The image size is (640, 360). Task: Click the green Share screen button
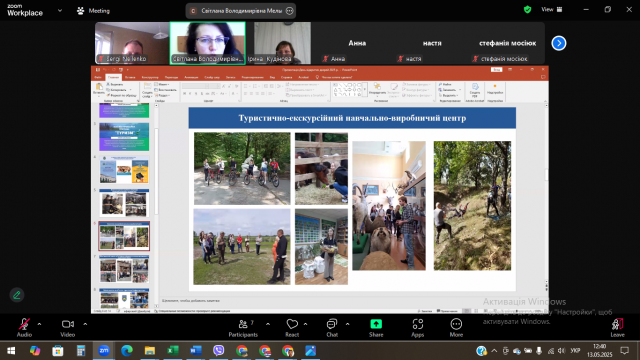pos(376,328)
